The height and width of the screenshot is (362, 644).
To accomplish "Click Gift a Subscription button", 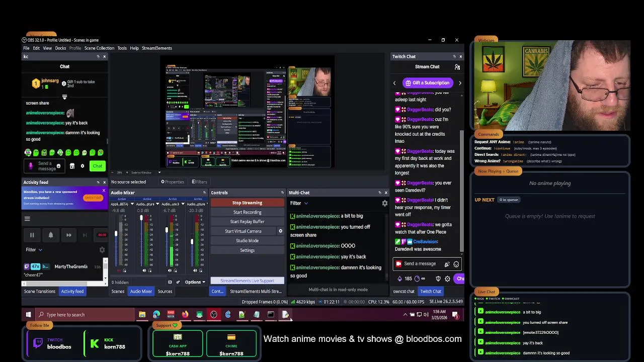I will coord(427,83).
